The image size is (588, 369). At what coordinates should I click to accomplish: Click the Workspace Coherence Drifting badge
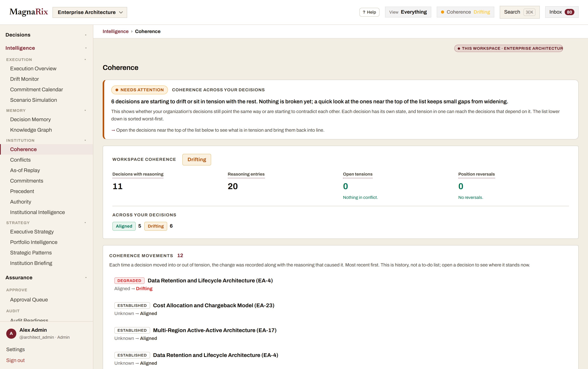(x=197, y=159)
